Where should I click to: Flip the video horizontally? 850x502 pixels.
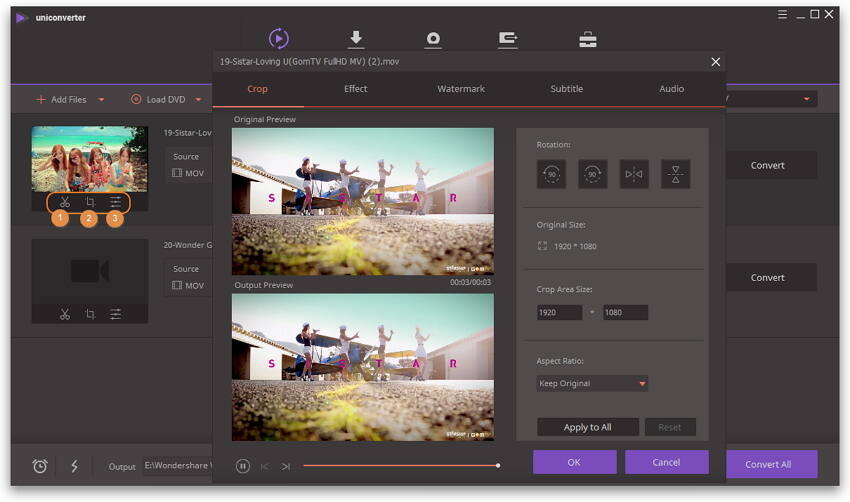[634, 174]
